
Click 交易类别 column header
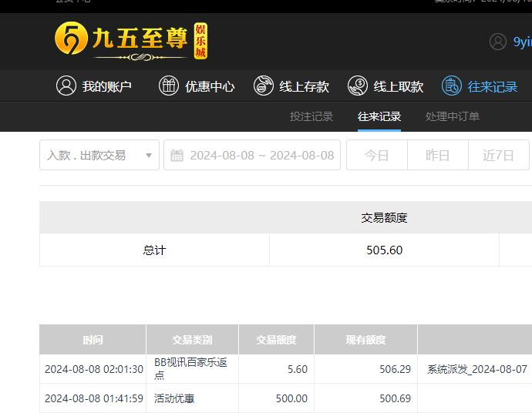[x=192, y=340]
